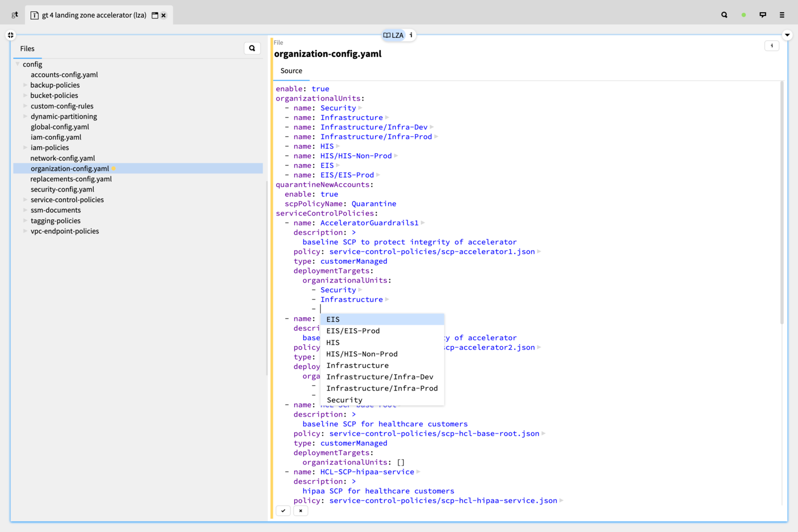This screenshot has height=532, width=798.
Task: Expand the custom-config-rules folder
Action: [25, 106]
